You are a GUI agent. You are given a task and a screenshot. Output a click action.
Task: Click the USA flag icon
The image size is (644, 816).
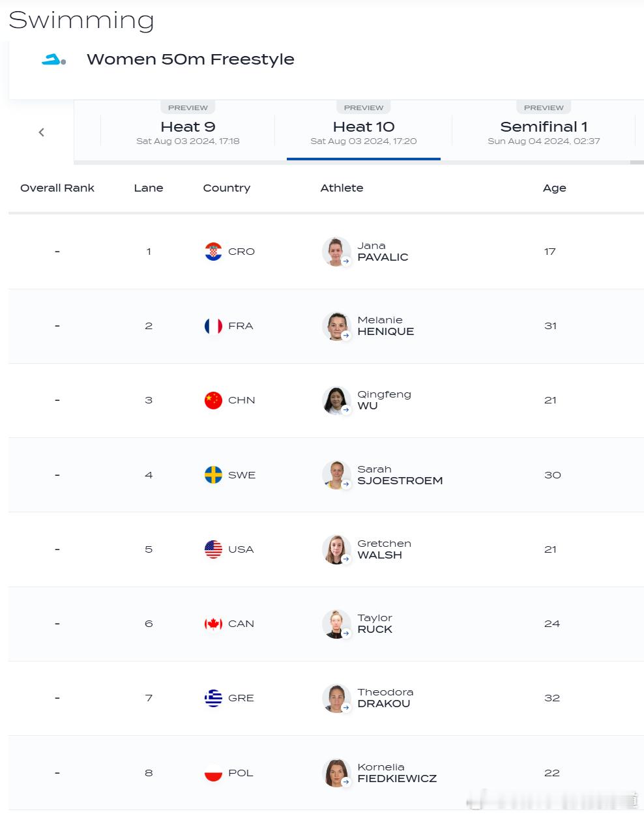point(213,549)
